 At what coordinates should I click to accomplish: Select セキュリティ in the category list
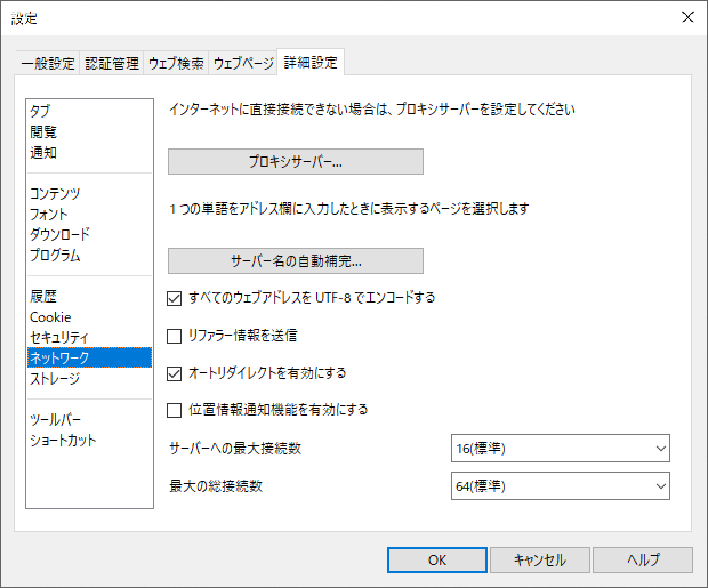click(x=59, y=337)
